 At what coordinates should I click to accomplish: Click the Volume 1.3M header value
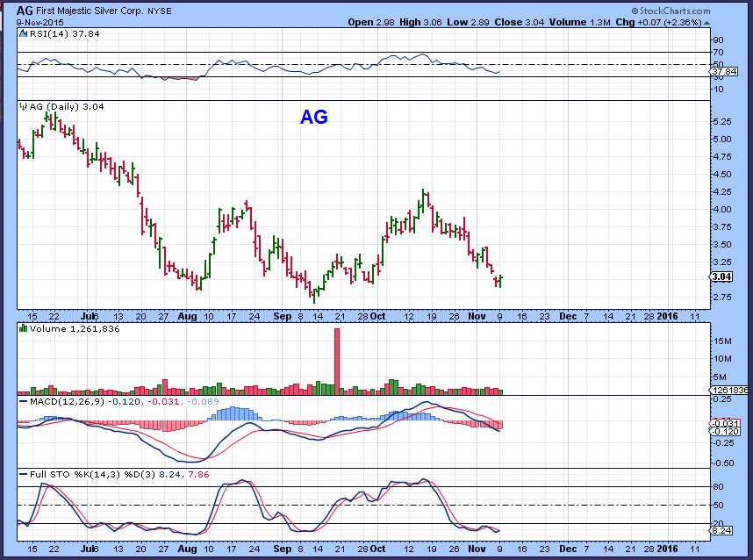click(x=580, y=22)
